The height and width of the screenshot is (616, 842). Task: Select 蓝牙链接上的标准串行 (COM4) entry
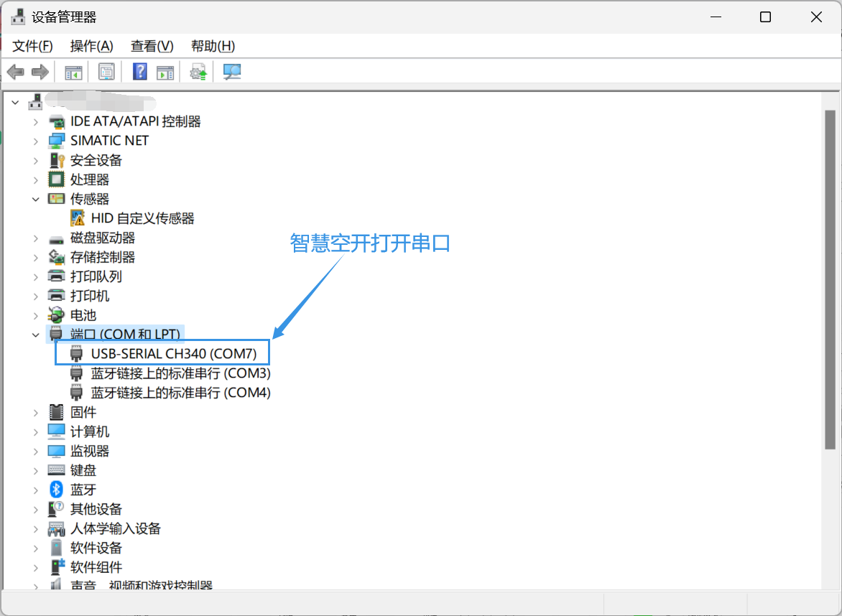coord(180,393)
